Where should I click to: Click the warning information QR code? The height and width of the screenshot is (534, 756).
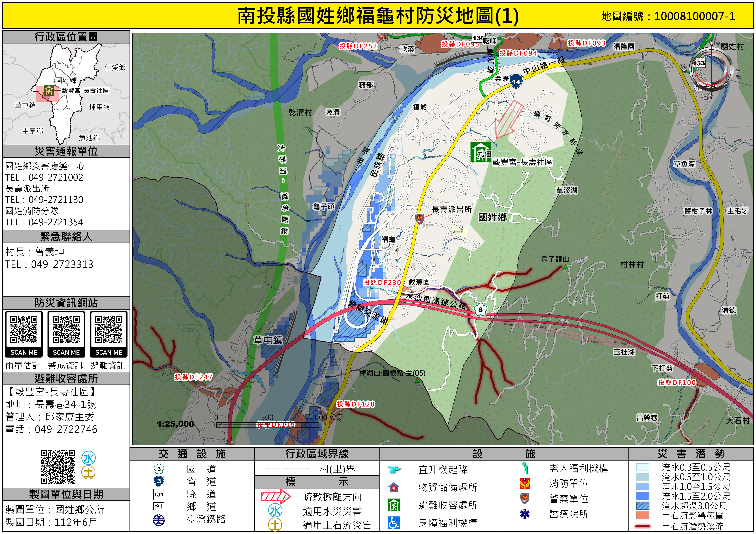(66, 330)
